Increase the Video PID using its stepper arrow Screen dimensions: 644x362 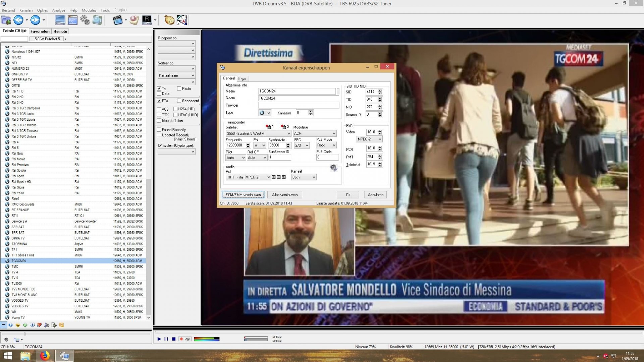click(x=379, y=131)
